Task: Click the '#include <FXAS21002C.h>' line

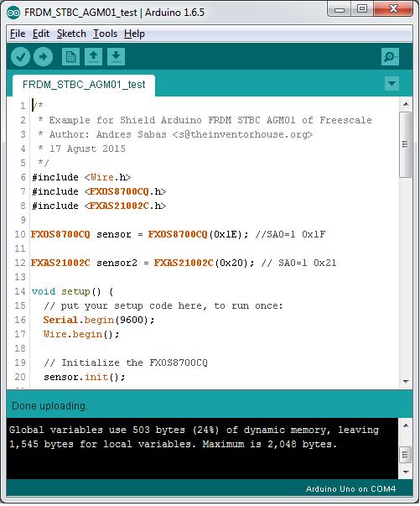Action: coord(99,206)
